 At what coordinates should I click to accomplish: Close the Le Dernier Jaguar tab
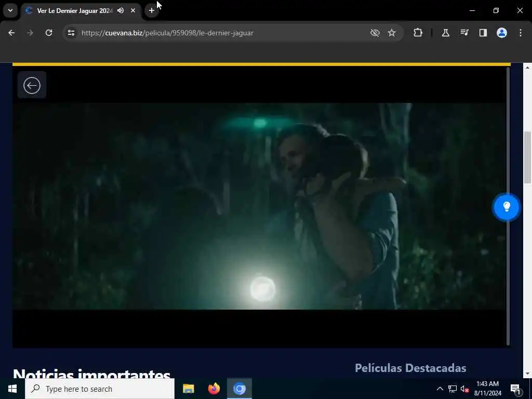click(133, 10)
